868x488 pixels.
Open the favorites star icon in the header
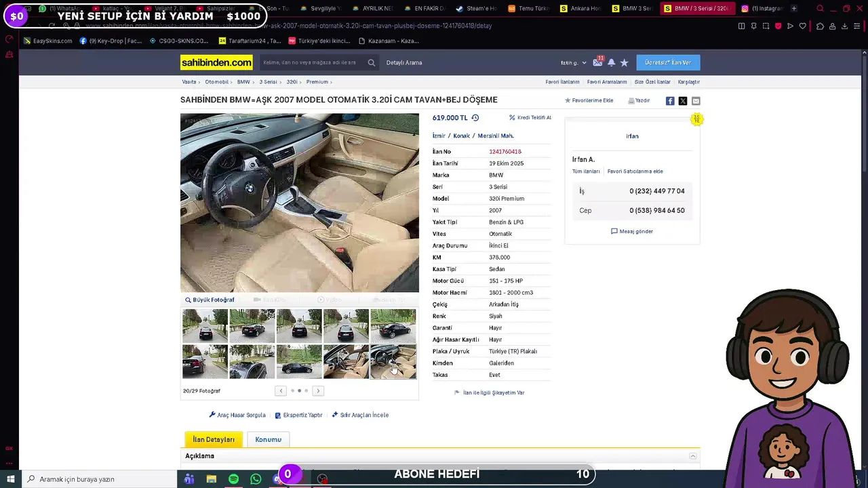625,62
